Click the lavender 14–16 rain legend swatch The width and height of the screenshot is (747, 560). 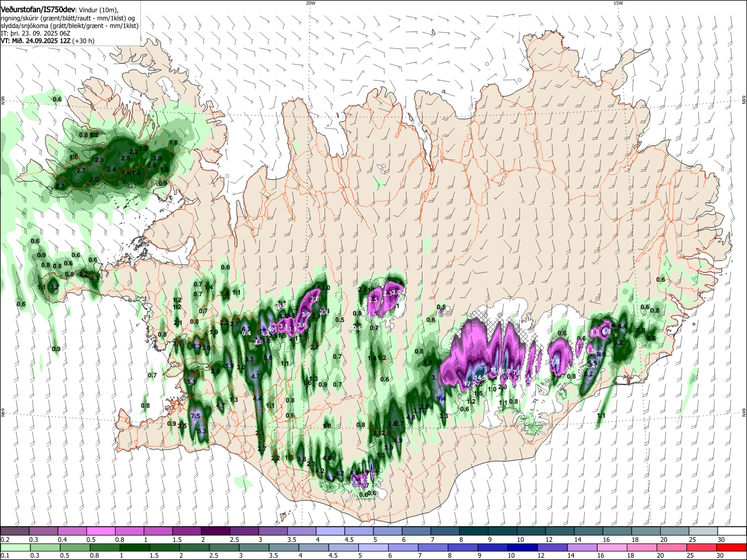point(582,547)
